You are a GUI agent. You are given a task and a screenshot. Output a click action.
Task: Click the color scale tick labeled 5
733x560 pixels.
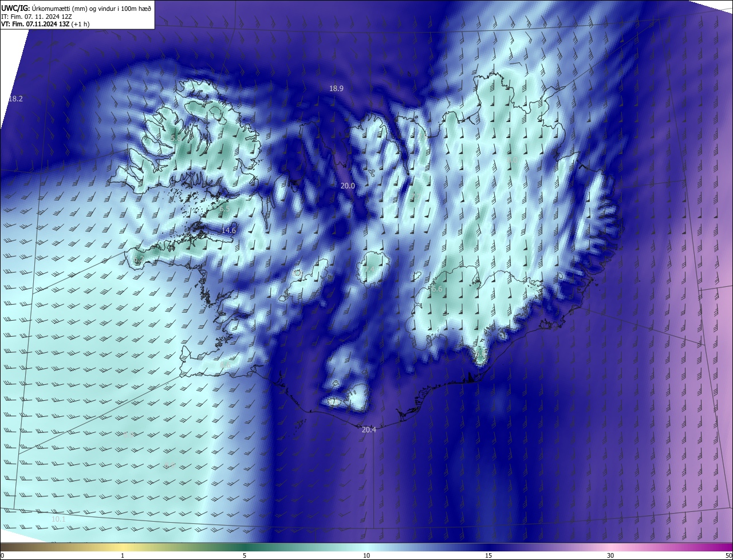[245, 555]
